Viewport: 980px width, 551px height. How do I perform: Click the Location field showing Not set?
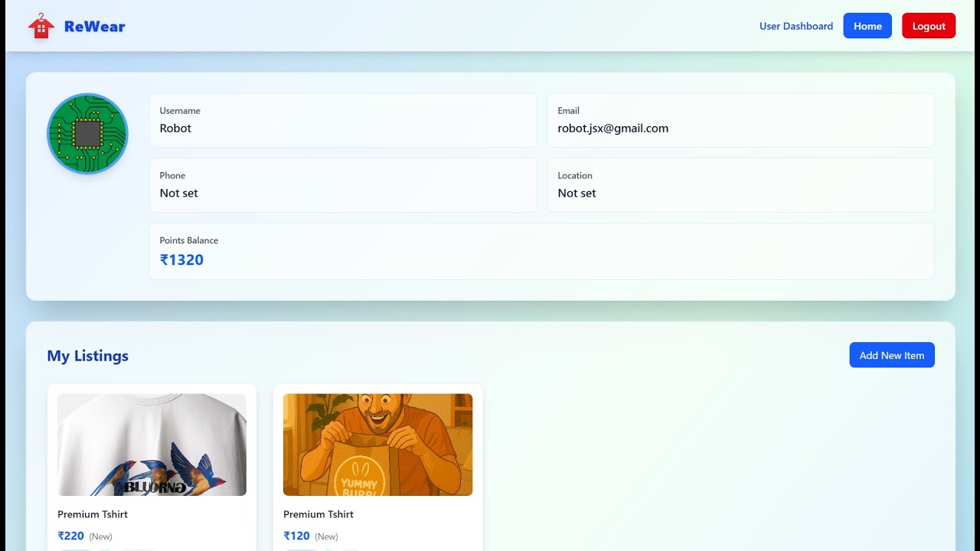point(740,185)
